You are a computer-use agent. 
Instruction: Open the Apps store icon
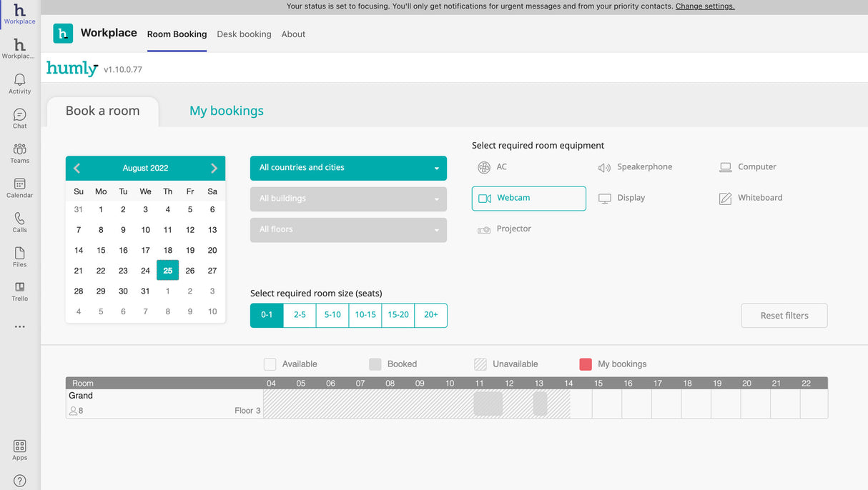20,450
